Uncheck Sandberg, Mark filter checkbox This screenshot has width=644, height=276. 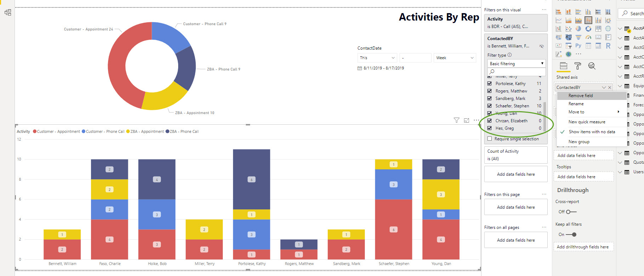point(490,98)
